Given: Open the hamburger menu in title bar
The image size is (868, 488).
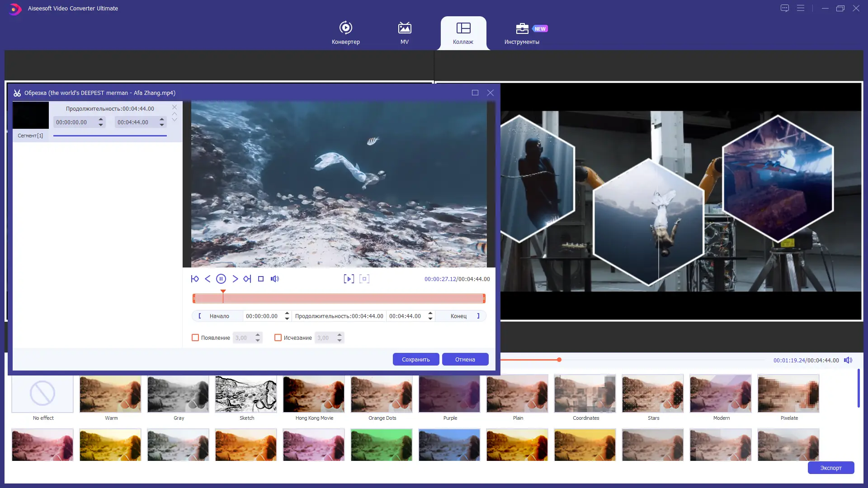Looking at the screenshot, I should 801,8.
